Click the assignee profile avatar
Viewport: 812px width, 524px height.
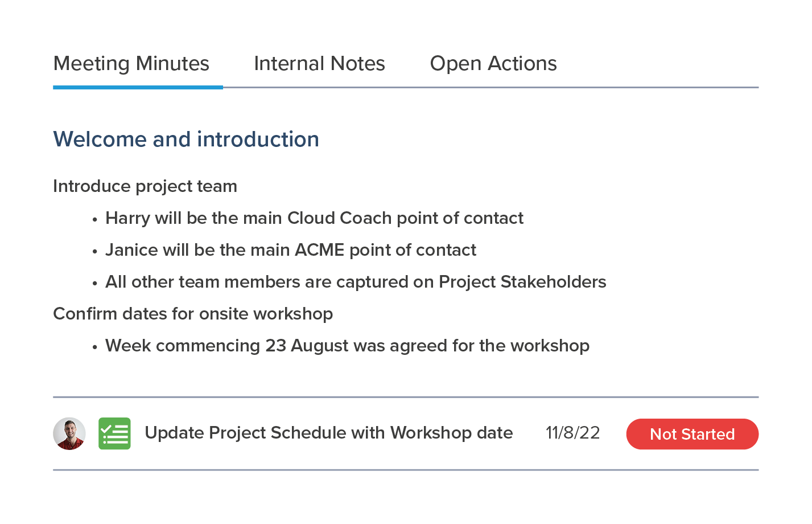(69, 433)
